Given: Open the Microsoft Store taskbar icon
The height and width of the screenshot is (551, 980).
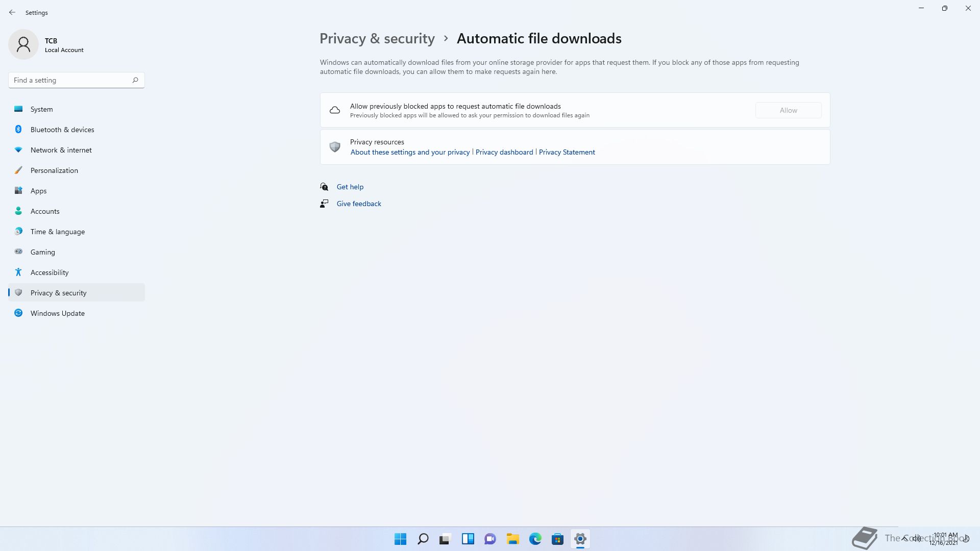Looking at the screenshot, I should [x=558, y=539].
